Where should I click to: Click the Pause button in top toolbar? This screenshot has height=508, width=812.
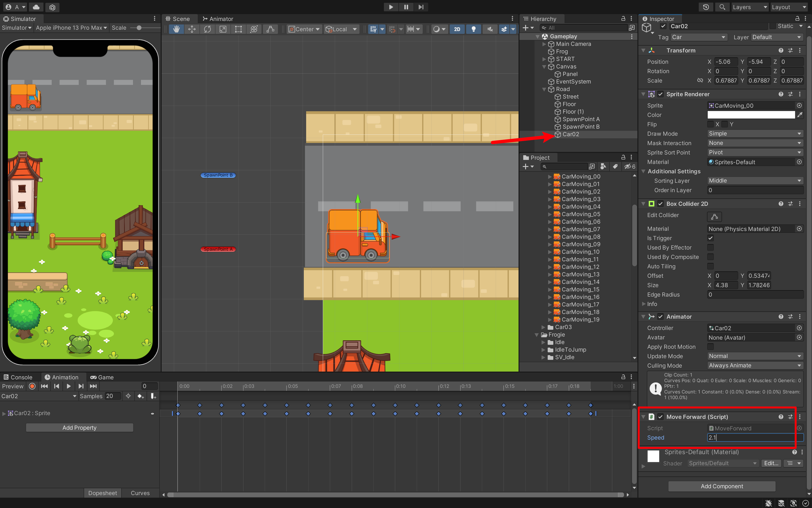click(406, 7)
